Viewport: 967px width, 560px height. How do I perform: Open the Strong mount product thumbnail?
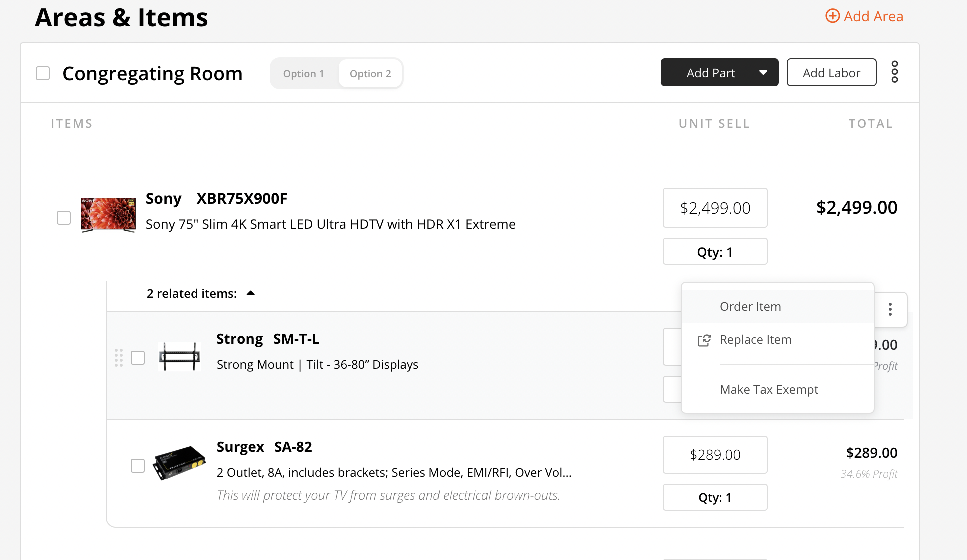179,356
